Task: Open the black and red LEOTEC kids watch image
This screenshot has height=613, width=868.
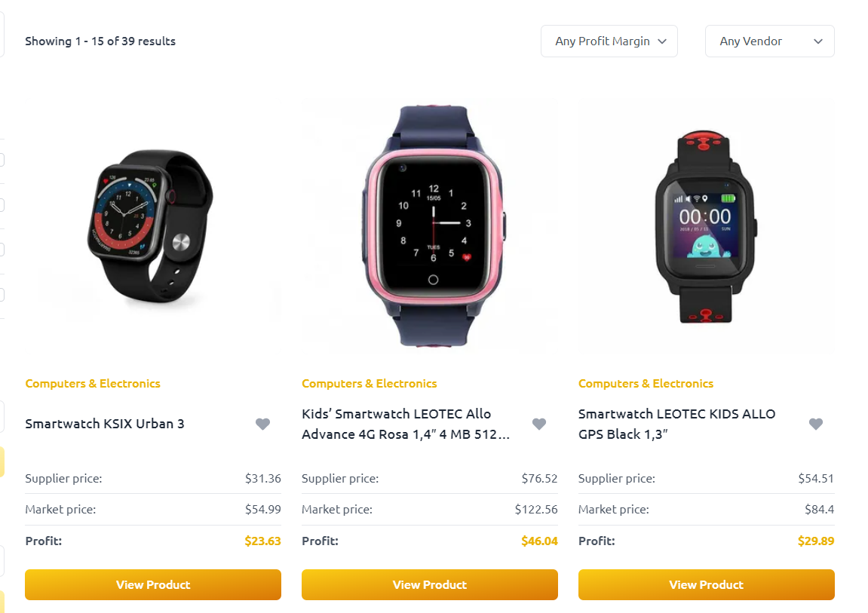Action: [707, 225]
